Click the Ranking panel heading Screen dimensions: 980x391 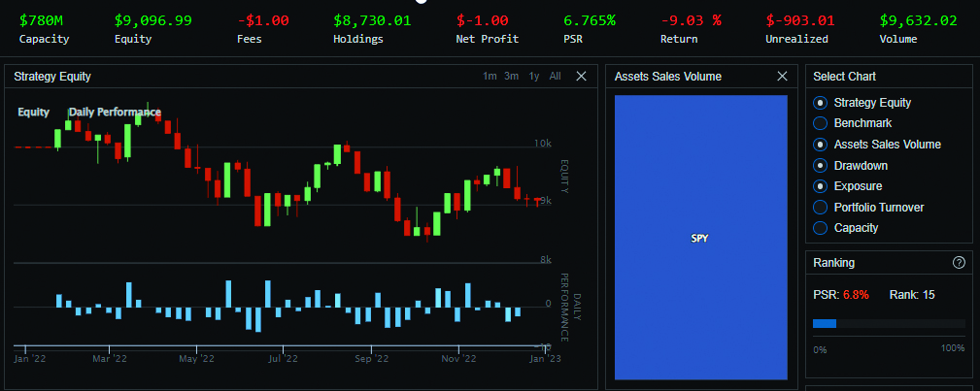(x=833, y=263)
